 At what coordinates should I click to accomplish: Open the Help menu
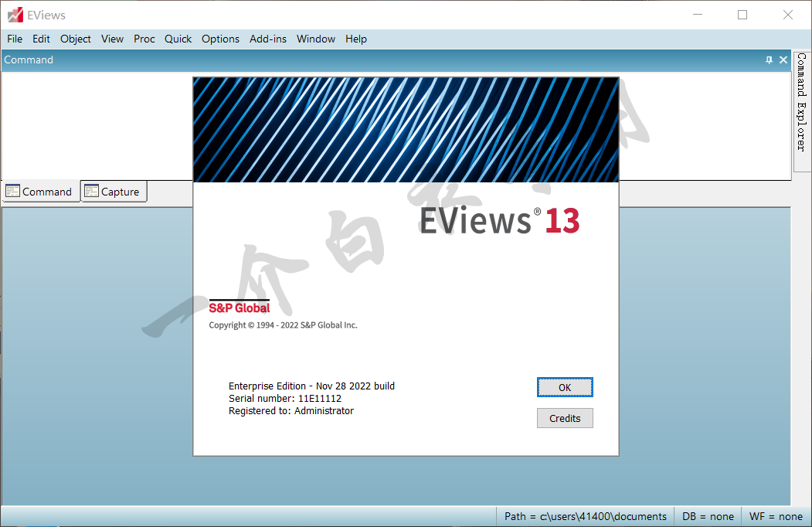pyautogui.click(x=355, y=39)
